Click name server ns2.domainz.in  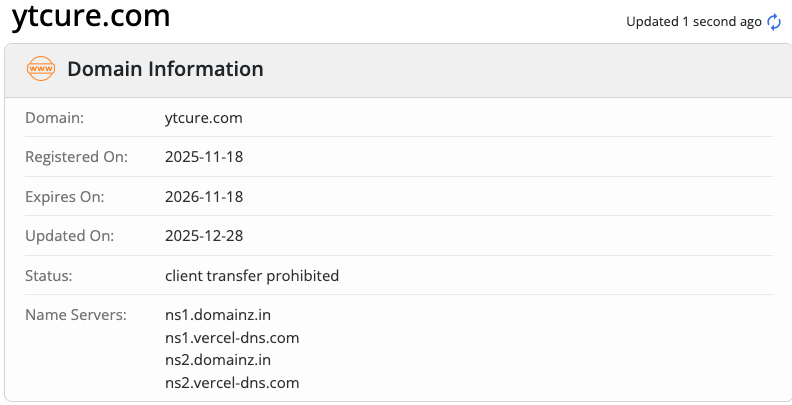(218, 360)
